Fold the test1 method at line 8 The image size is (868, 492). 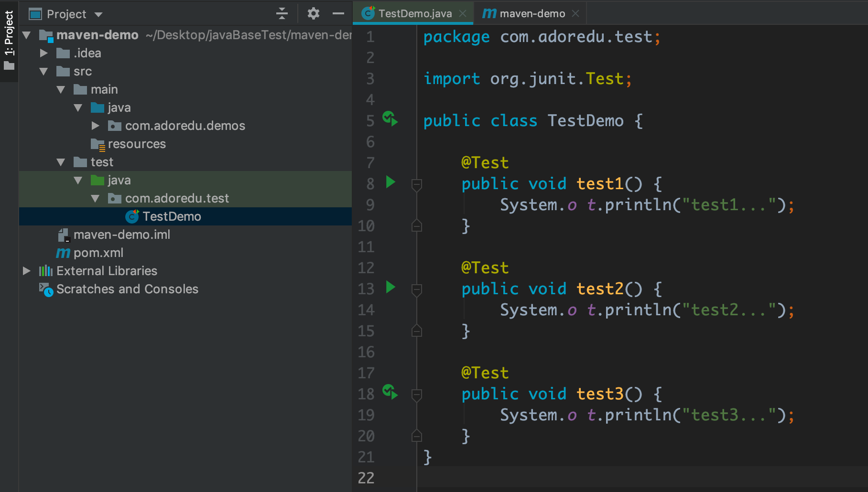pyautogui.click(x=417, y=184)
